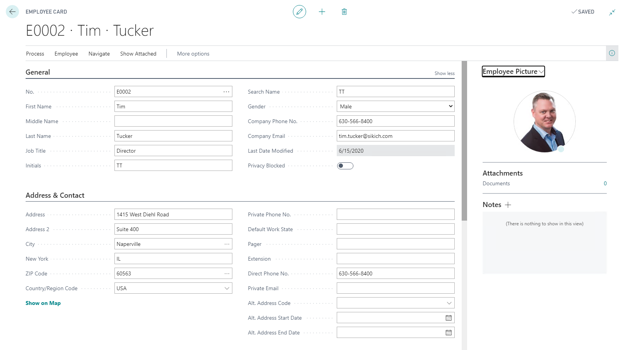Collapse the page using the arrows icon
Viewport: 644px width, 350px height.
(612, 12)
